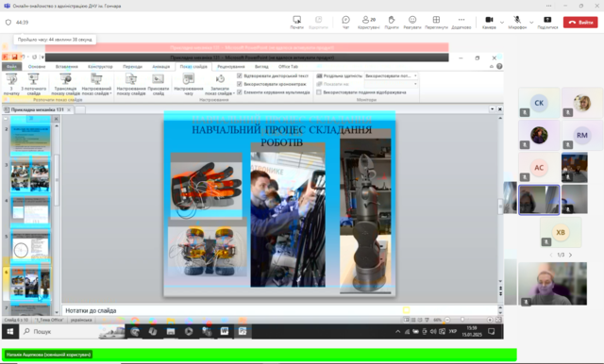Image resolution: width=604 pixels, height=364 pixels.
Task: Raise hand with Підняти icon
Action: pos(392,23)
